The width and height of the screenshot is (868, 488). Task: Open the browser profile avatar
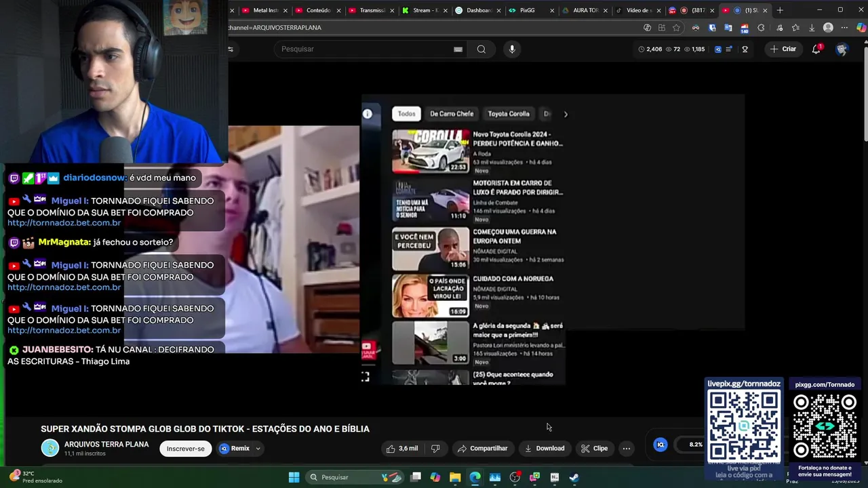(x=828, y=28)
